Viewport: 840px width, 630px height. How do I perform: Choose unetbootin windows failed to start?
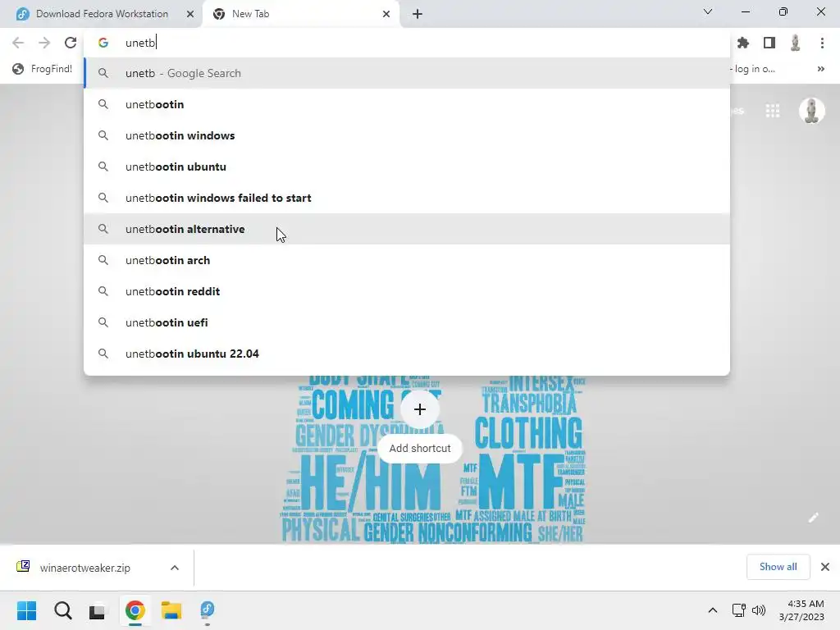(407, 198)
